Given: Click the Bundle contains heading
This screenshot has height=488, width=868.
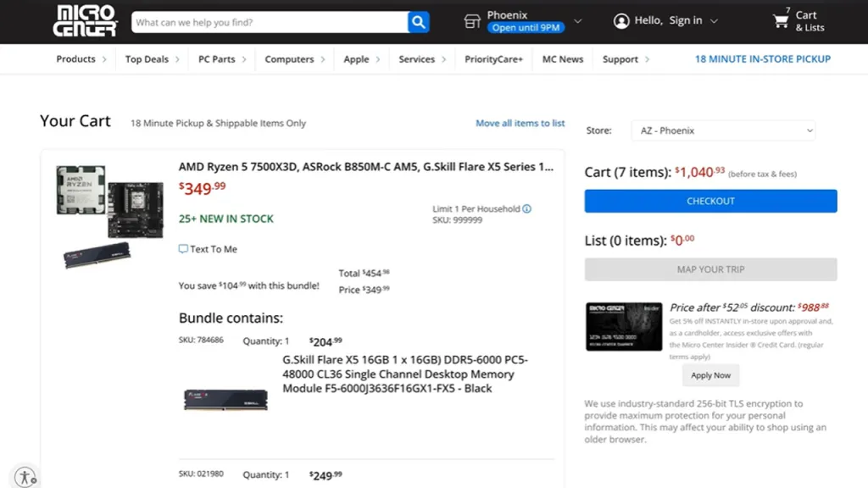Looking at the screenshot, I should (x=231, y=319).
